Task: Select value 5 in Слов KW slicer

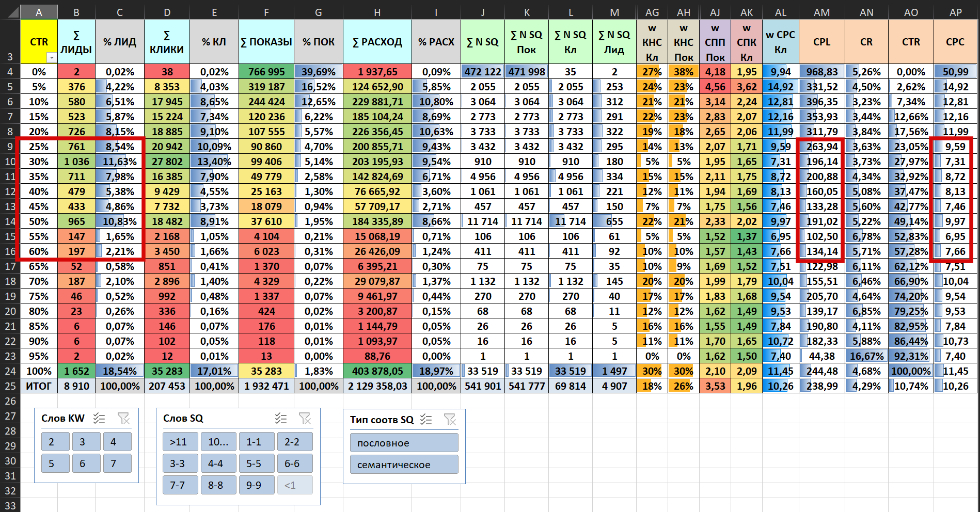Action: point(55,463)
